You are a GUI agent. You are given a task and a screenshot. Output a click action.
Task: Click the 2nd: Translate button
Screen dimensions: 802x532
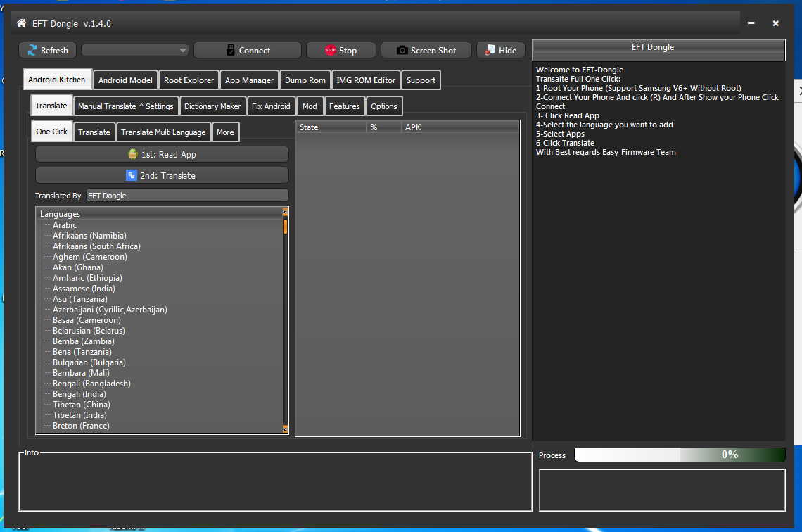tap(162, 175)
